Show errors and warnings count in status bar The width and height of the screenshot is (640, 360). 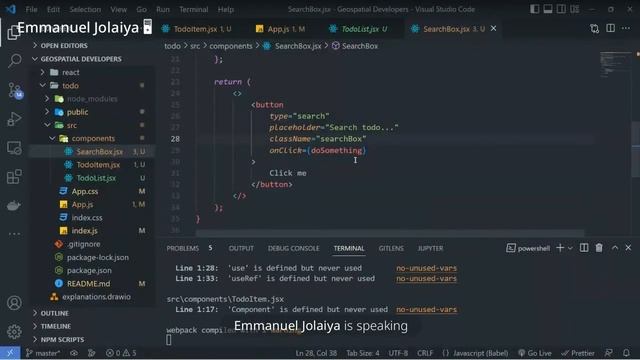121,353
